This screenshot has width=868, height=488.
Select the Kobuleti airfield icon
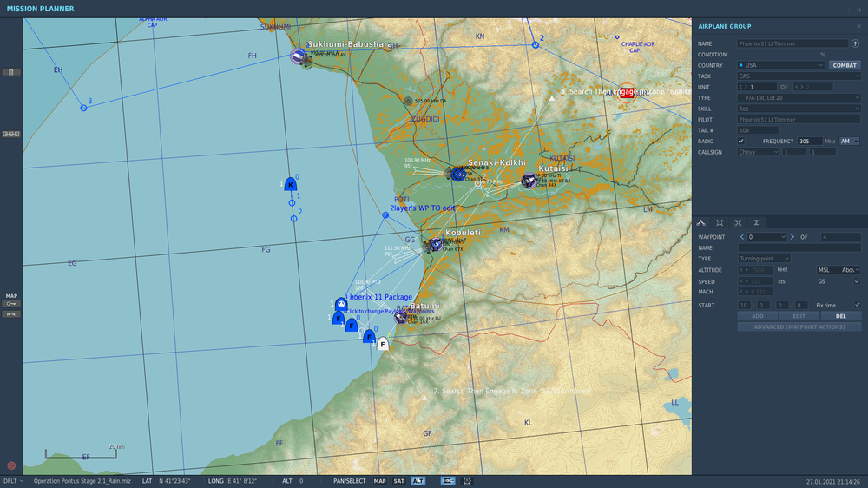pyautogui.click(x=436, y=244)
